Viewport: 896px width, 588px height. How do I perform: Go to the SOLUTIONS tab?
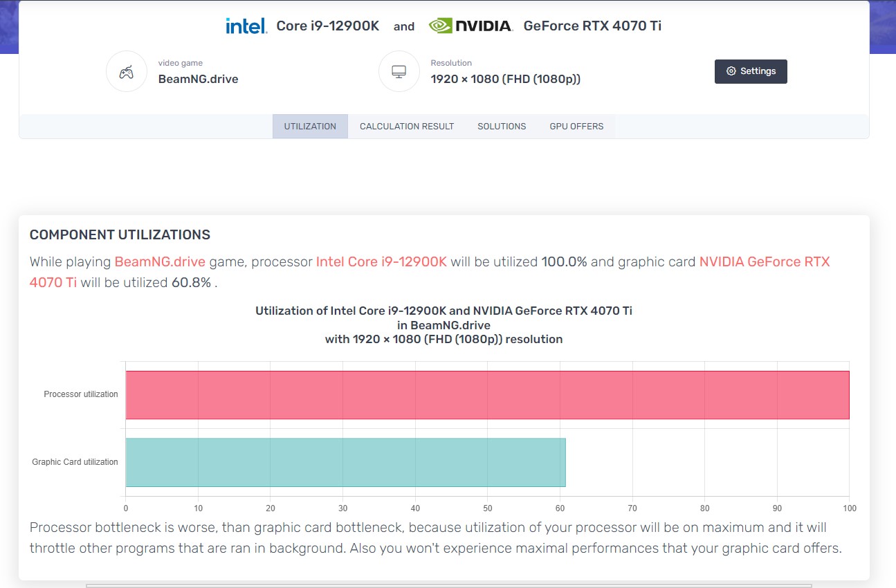(502, 127)
